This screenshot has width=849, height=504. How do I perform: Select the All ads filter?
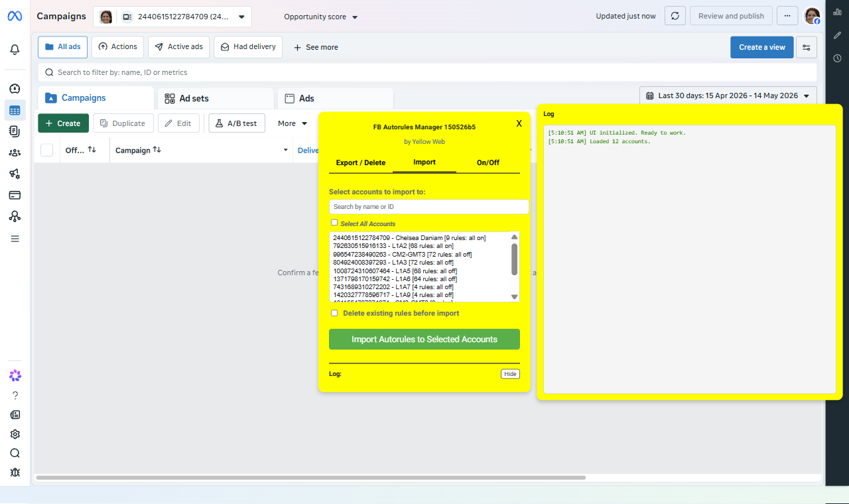(63, 47)
